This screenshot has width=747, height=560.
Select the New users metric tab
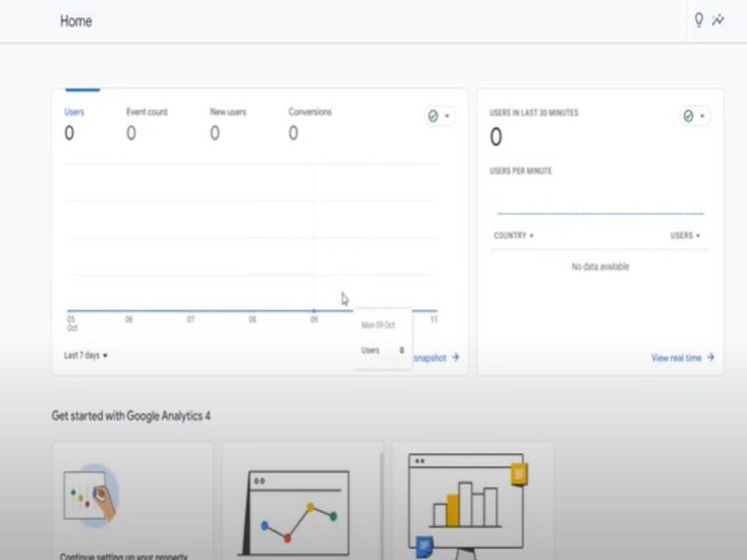[x=228, y=123]
